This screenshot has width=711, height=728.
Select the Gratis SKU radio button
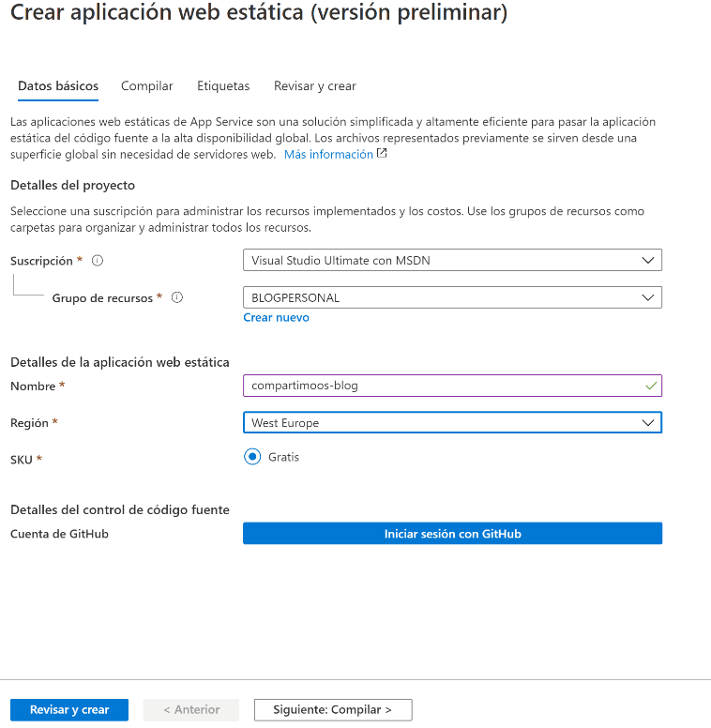[252, 457]
